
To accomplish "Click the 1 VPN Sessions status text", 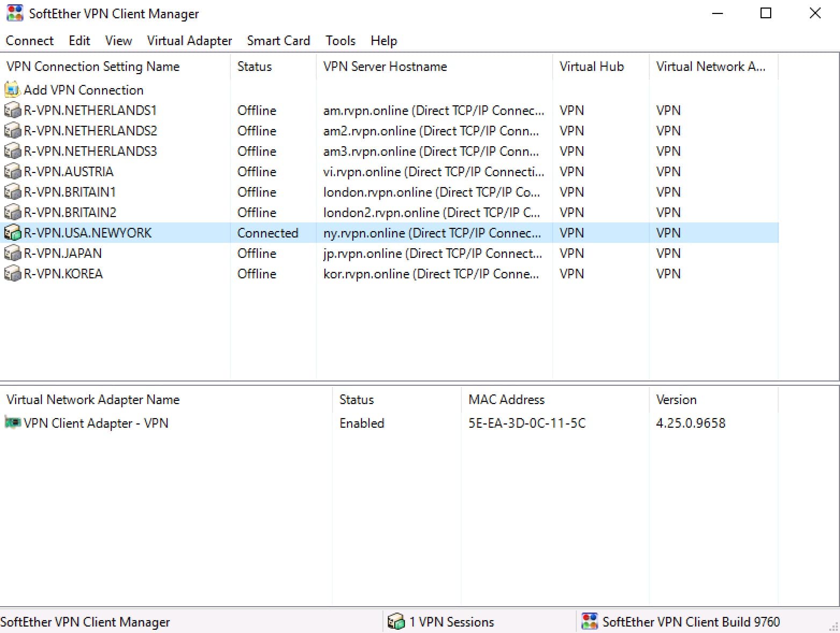I will pyautogui.click(x=452, y=622).
